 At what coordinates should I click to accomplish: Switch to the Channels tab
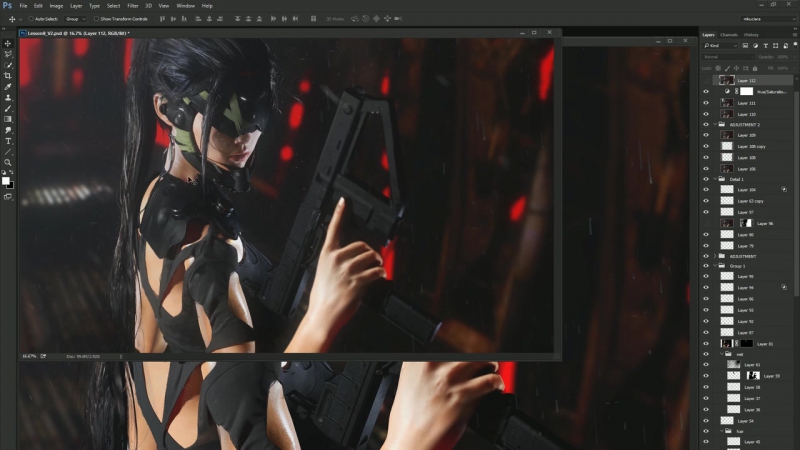tap(729, 35)
